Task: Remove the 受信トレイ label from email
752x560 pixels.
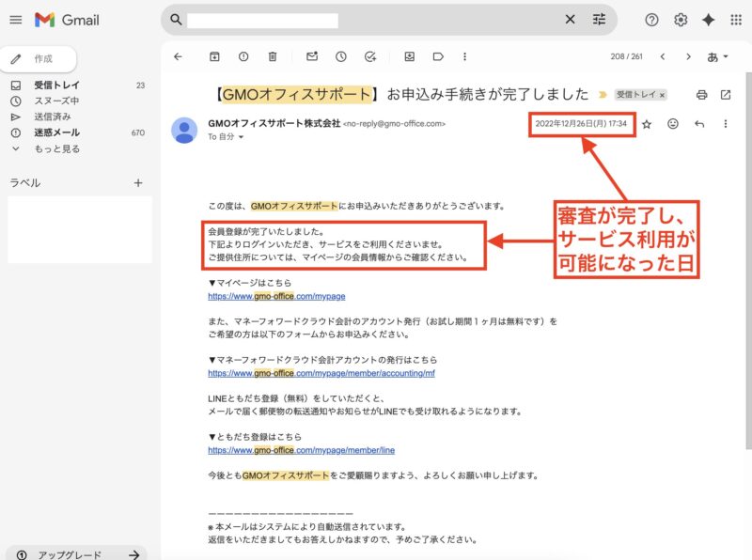Action: (x=662, y=95)
